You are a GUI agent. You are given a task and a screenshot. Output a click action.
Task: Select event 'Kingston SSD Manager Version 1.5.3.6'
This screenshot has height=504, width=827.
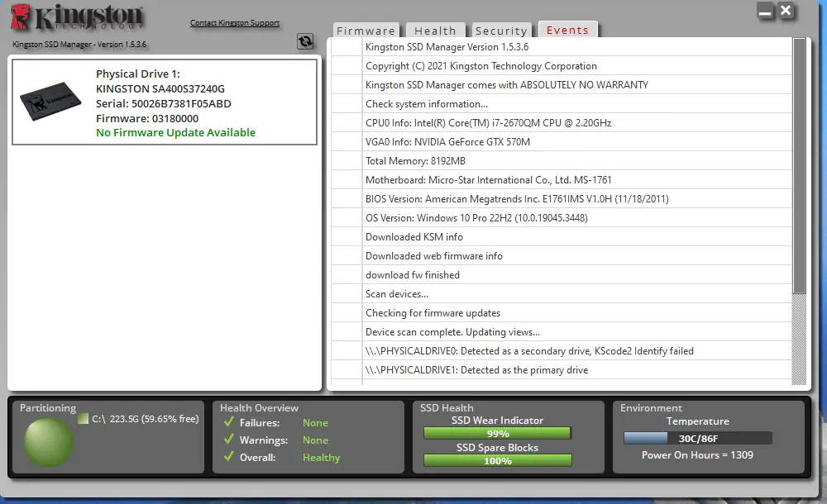(562, 47)
